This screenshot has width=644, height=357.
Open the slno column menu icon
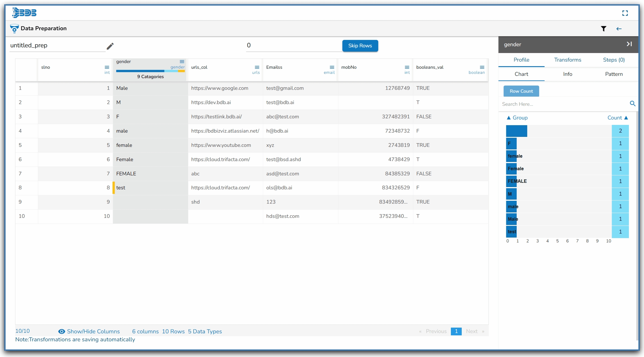tap(107, 67)
